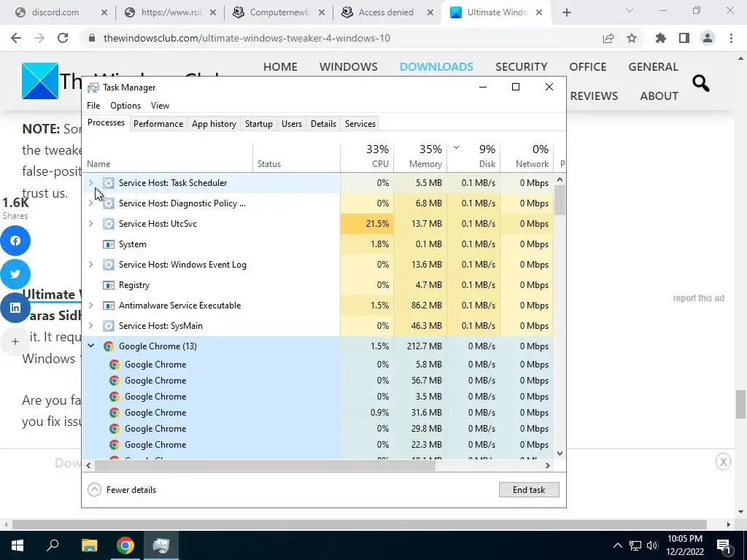
Task: Expand Service Host: Task Scheduler row
Action: tap(91, 183)
